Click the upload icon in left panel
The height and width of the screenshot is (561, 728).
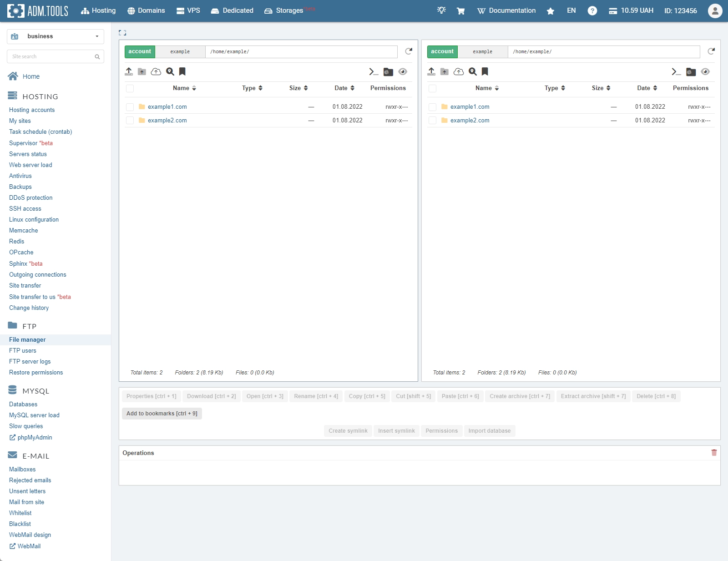[x=129, y=71]
